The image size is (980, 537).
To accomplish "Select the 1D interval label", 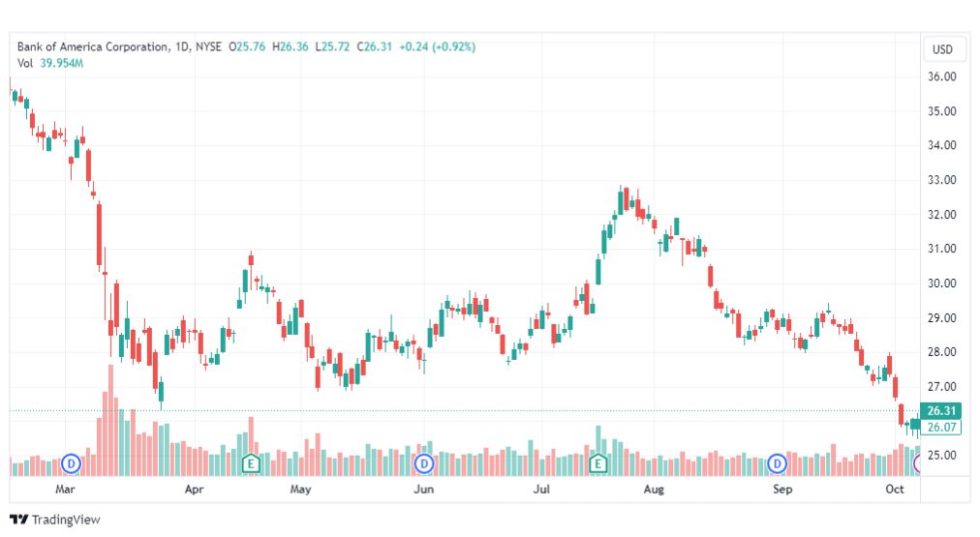I will pyautogui.click(x=182, y=46).
